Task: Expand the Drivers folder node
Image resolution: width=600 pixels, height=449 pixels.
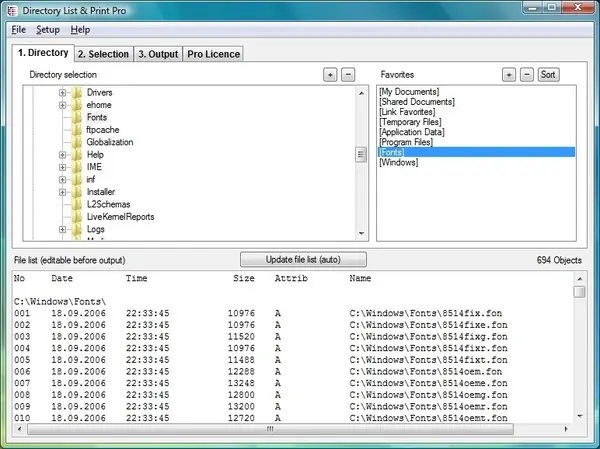Action: point(62,93)
